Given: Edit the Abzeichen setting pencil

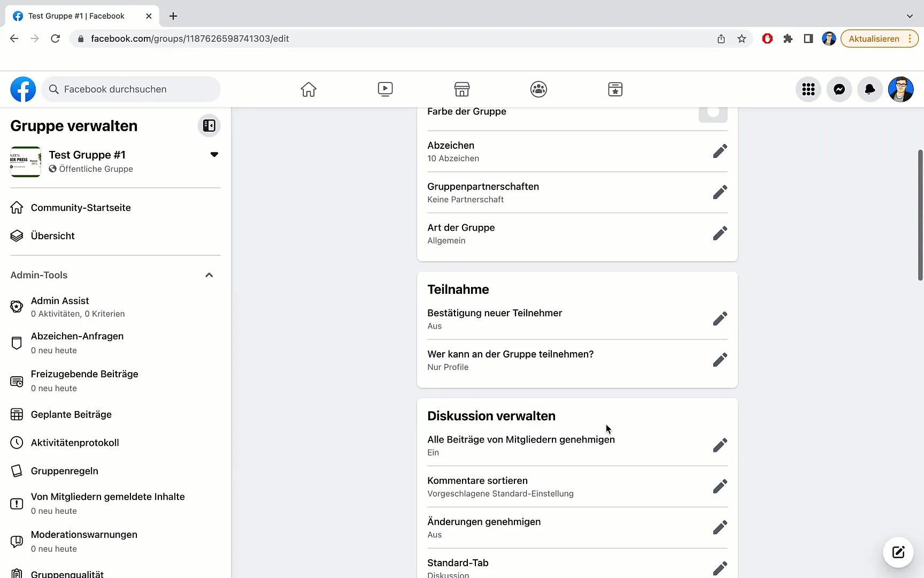Looking at the screenshot, I should [720, 151].
